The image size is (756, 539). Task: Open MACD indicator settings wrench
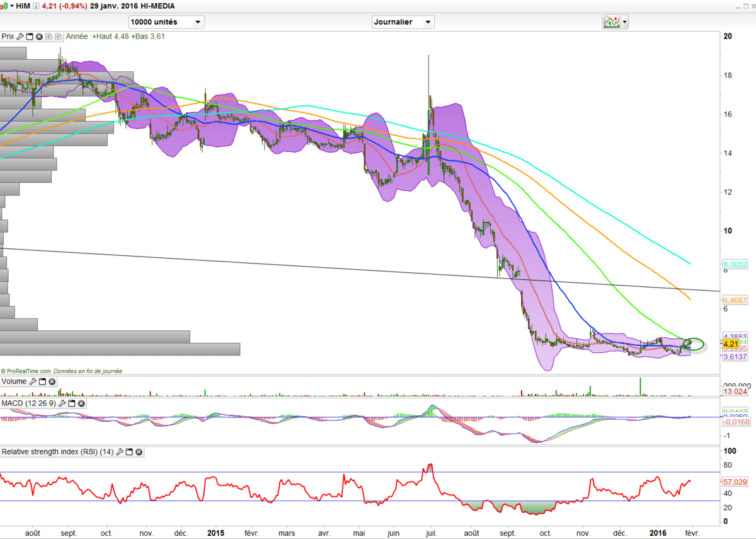(x=62, y=403)
